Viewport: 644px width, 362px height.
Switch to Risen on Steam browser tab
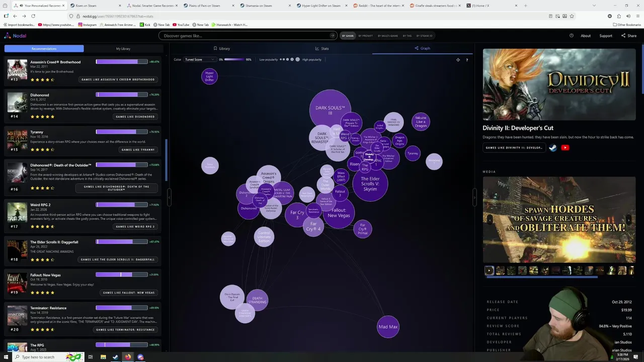tap(96, 6)
